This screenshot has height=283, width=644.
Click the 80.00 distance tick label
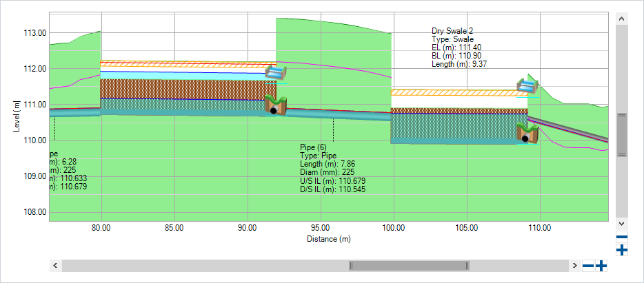point(101,228)
